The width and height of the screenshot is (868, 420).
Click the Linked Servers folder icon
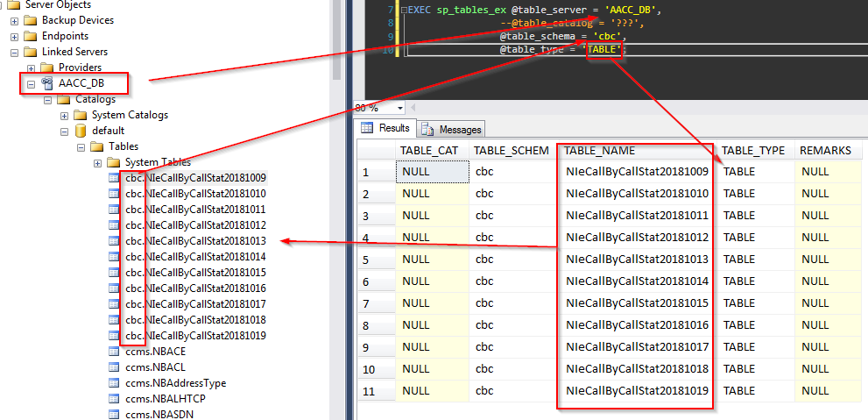click(x=32, y=52)
